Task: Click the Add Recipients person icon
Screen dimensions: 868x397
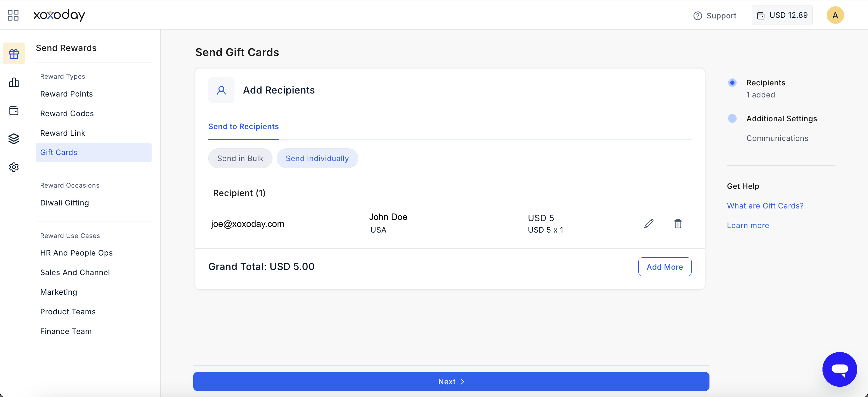Action: (222, 90)
